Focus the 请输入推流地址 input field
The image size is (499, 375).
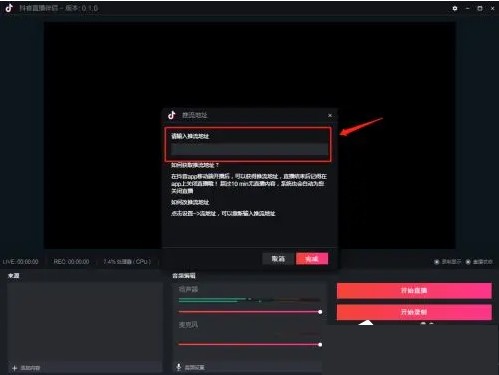249,149
